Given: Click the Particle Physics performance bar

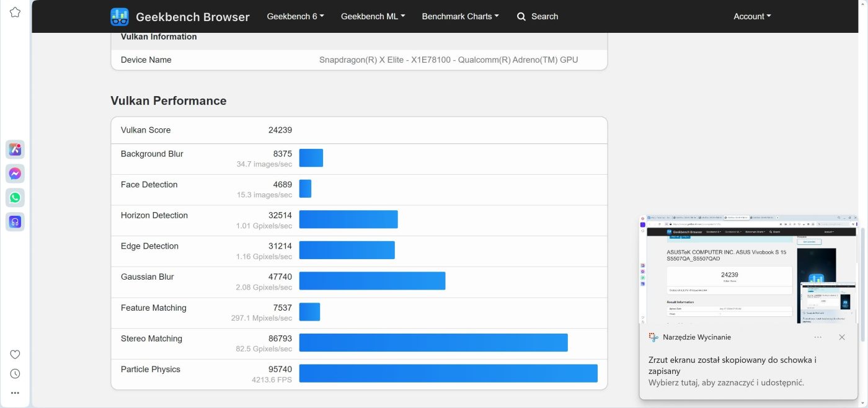Looking at the screenshot, I should [448, 373].
